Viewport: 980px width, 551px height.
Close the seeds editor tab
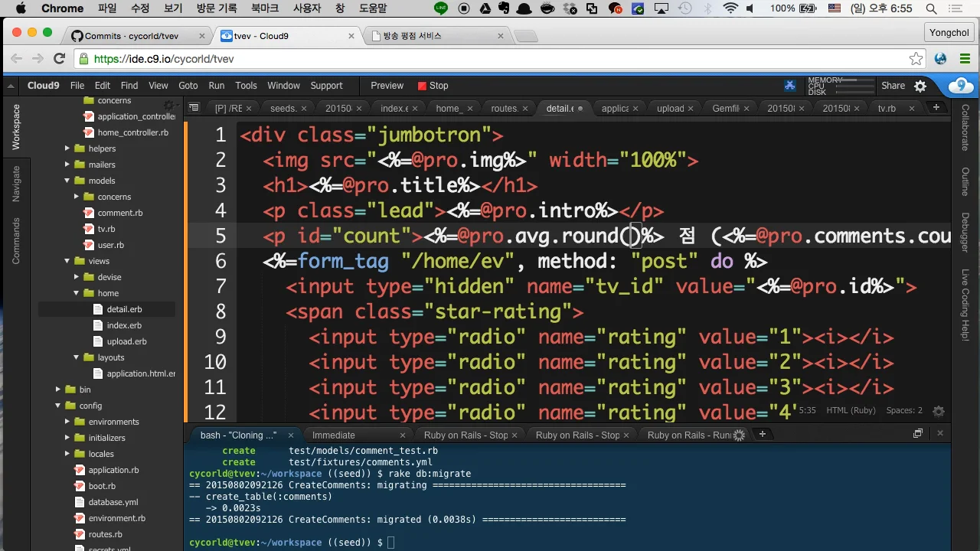(x=304, y=109)
